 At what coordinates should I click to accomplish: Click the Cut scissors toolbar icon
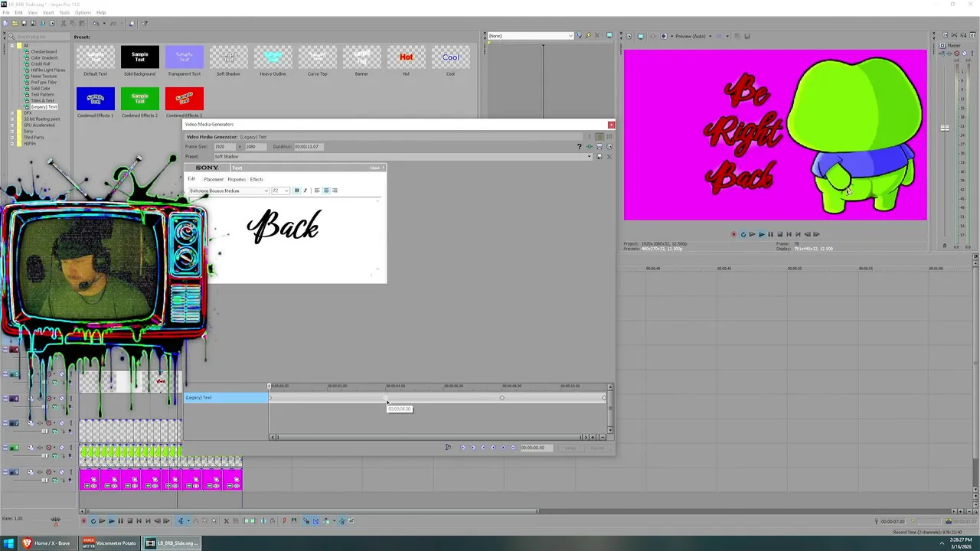[x=64, y=24]
